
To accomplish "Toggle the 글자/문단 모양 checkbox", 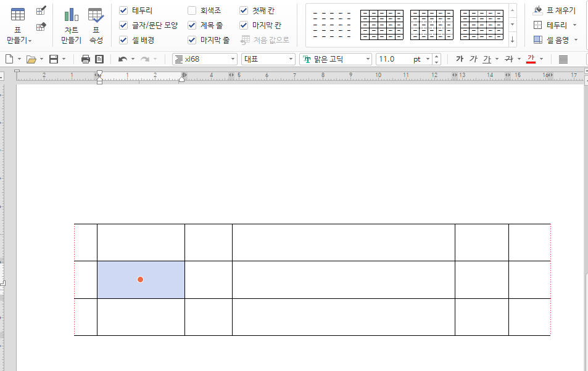I will [x=123, y=25].
